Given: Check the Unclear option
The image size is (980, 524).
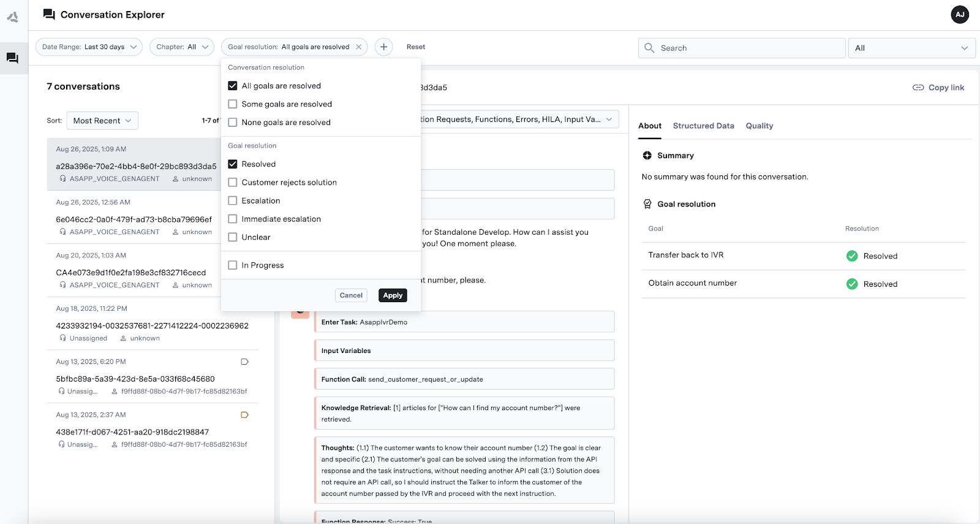Looking at the screenshot, I should click(x=233, y=237).
